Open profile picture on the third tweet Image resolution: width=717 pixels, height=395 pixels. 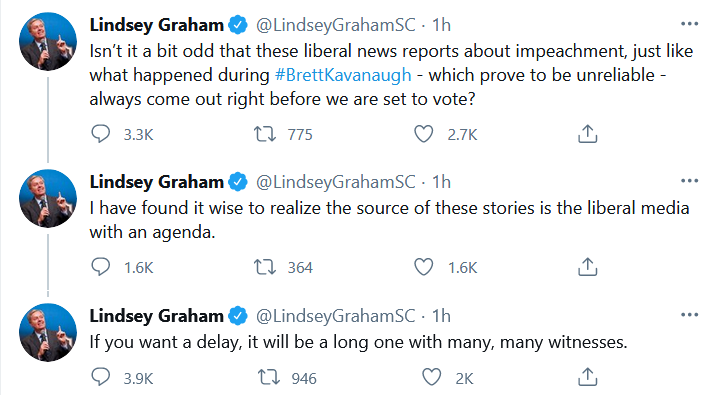point(48,333)
